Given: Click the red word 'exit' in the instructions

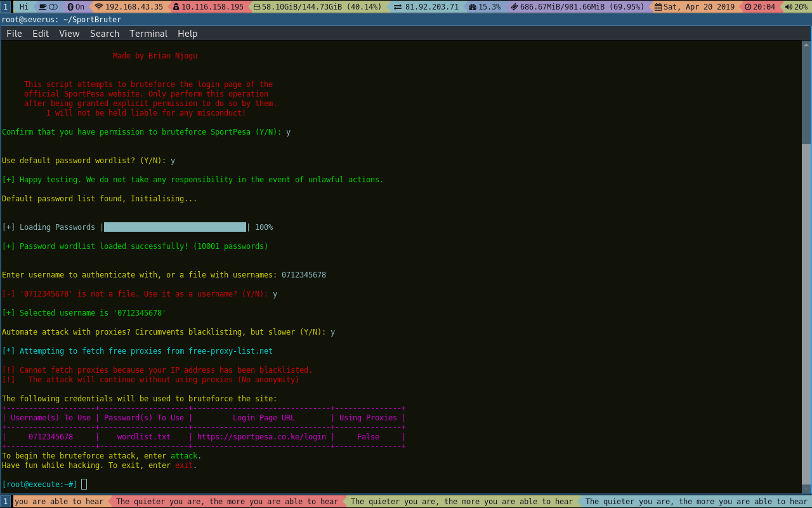Looking at the screenshot, I should coord(184,465).
